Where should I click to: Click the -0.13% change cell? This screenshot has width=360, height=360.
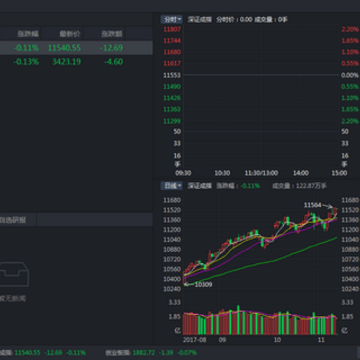tap(26, 62)
